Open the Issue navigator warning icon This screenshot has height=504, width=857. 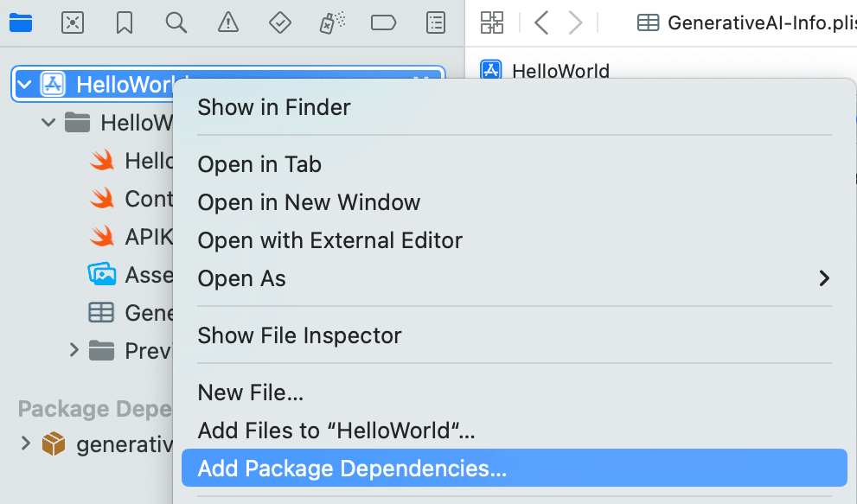[228, 23]
